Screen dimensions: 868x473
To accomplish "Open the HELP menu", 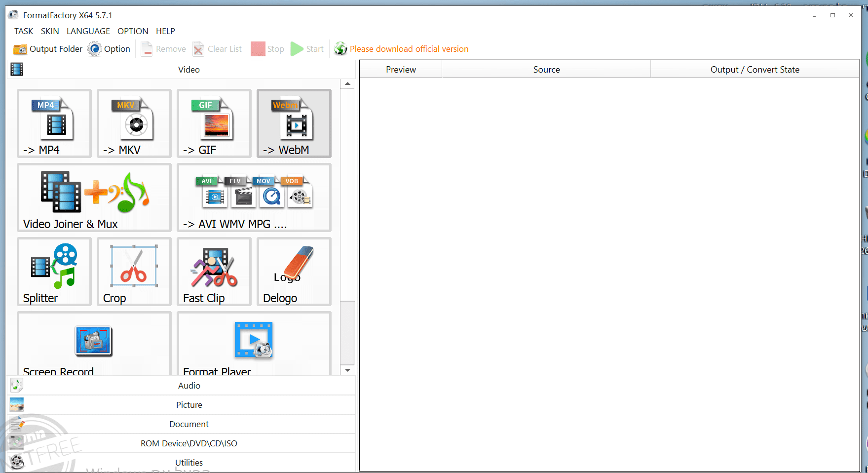I will click(x=165, y=31).
